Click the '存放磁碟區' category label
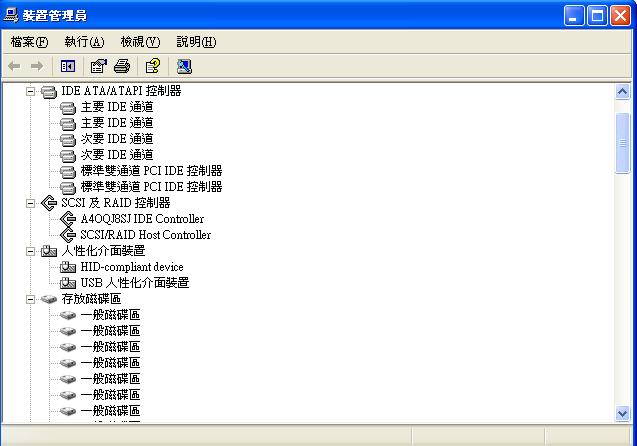Viewport: 637px width, 446px height. click(91, 299)
